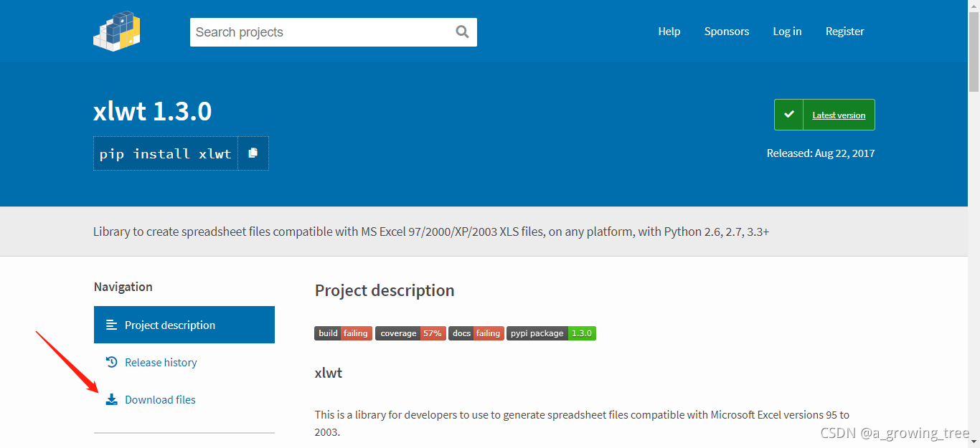Click the docs failing badge

476,333
